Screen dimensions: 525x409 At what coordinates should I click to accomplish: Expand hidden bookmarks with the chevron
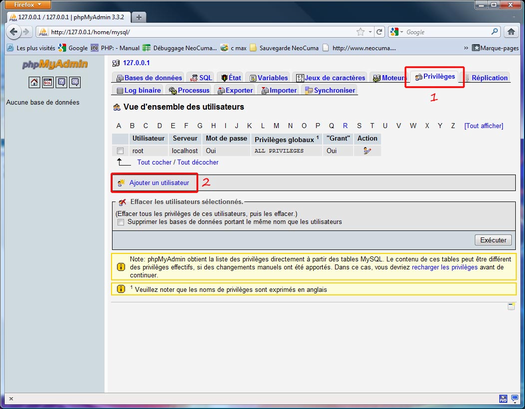click(466, 48)
